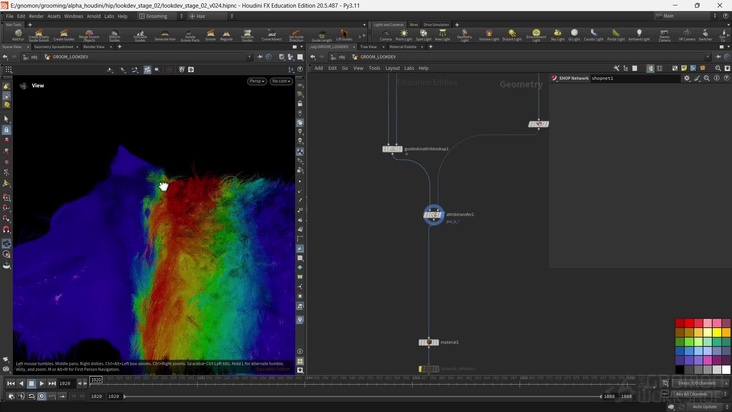Pick the white color swatch
The width and height of the screenshot is (732, 412).
point(726,370)
